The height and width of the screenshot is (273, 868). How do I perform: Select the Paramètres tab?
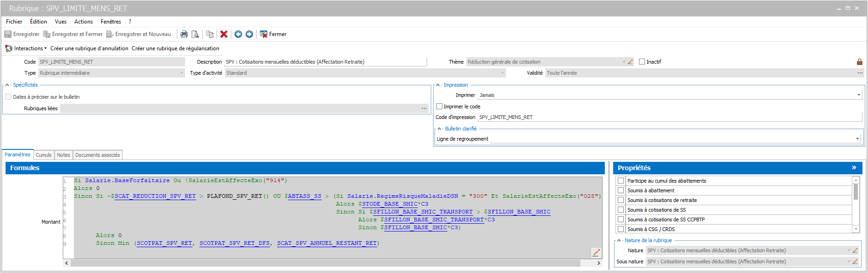pyautogui.click(x=18, y=154)
